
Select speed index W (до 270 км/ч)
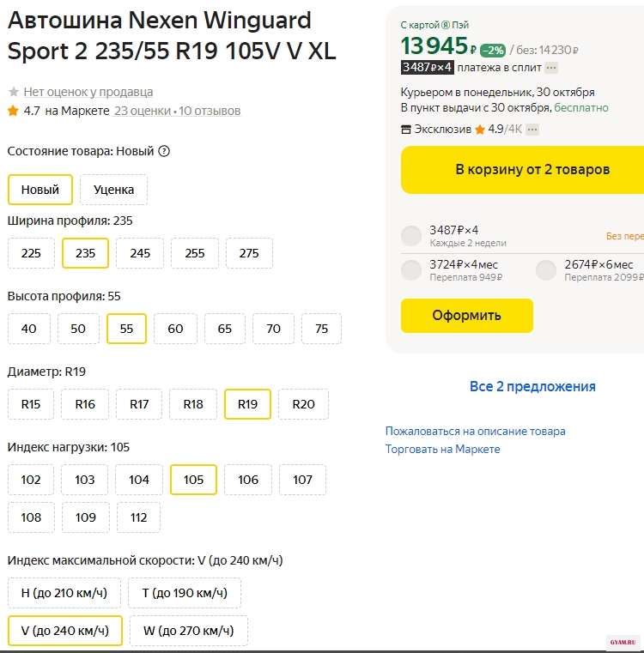[189, 631]
